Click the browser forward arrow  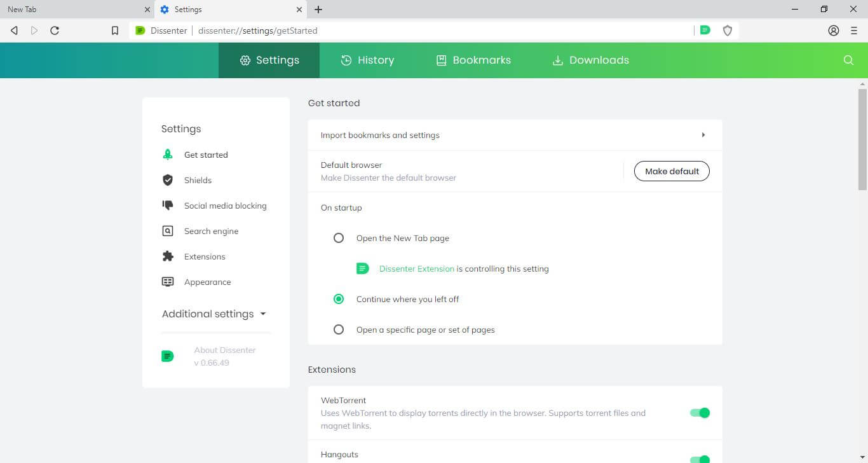tap(34, 31)
